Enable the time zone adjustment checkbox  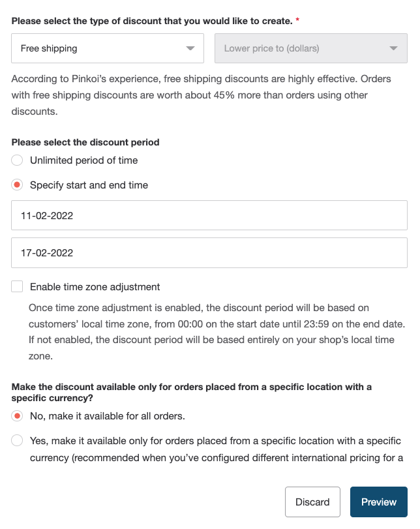click(x=18, y=287)
